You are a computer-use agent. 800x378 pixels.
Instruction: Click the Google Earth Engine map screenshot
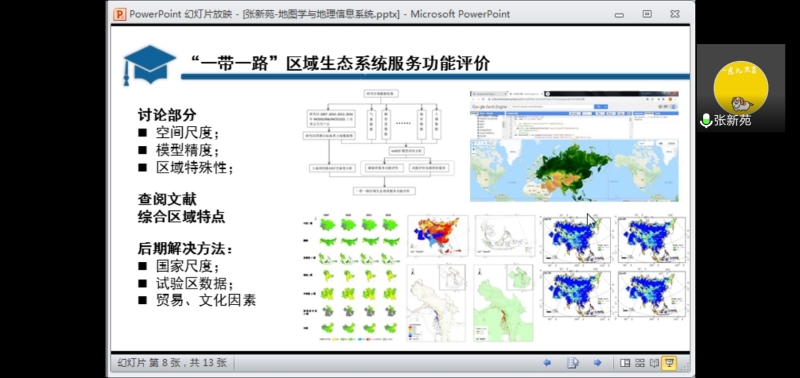574,146
